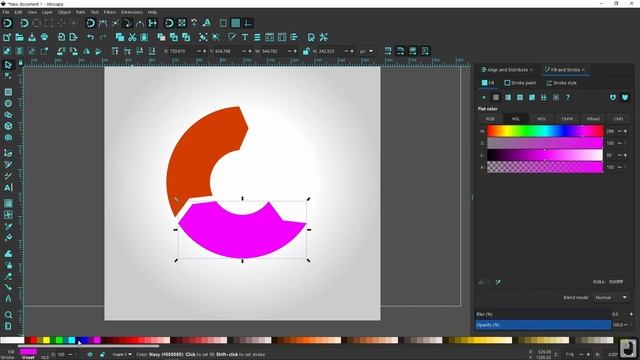Raise selection to top icon

coord(115,51)
